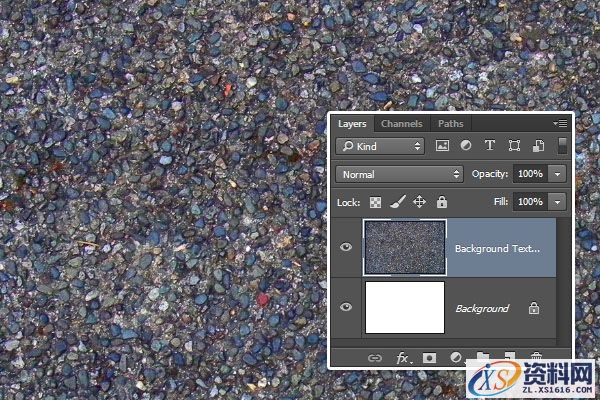Switch to the Paths tab

point(451,124)
